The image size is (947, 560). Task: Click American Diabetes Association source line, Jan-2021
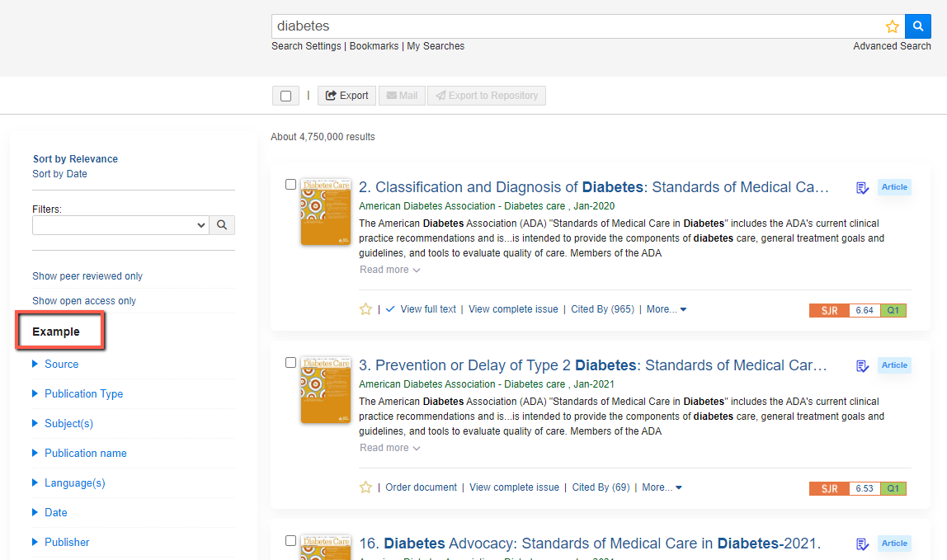[486, 384]
